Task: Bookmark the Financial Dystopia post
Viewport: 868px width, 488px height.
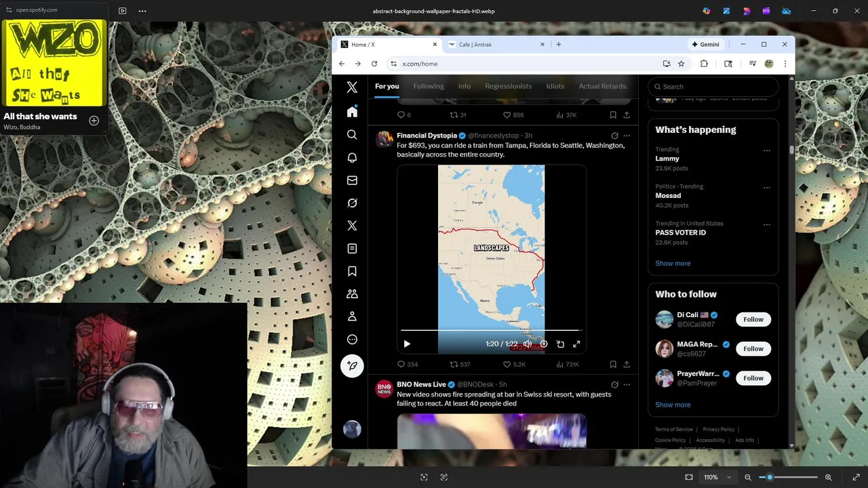Action: [x=613, y=365]
